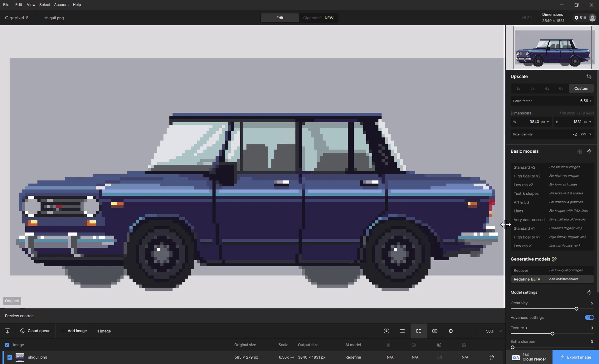Expand the 50% zoom level dropdown
599x364 pixels.
500,331
